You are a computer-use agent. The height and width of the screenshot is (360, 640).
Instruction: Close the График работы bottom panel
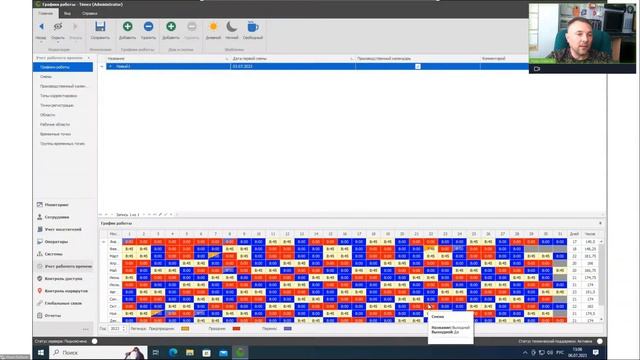600,223
